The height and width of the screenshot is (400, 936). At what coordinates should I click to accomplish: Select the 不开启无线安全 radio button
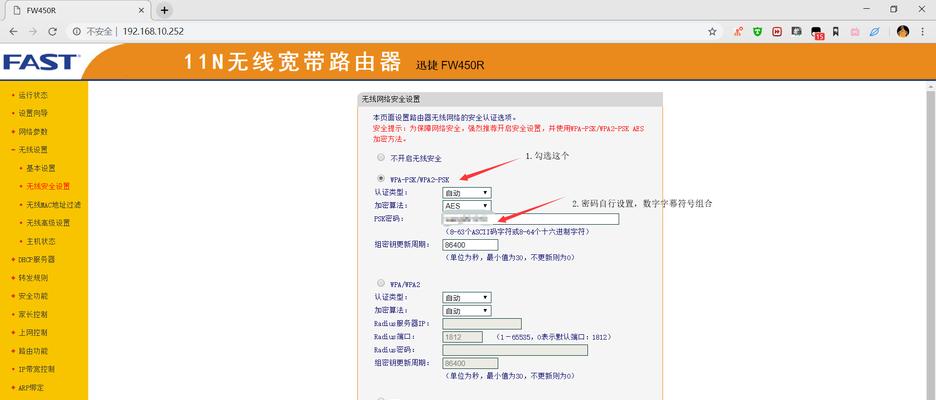point(381,158)
